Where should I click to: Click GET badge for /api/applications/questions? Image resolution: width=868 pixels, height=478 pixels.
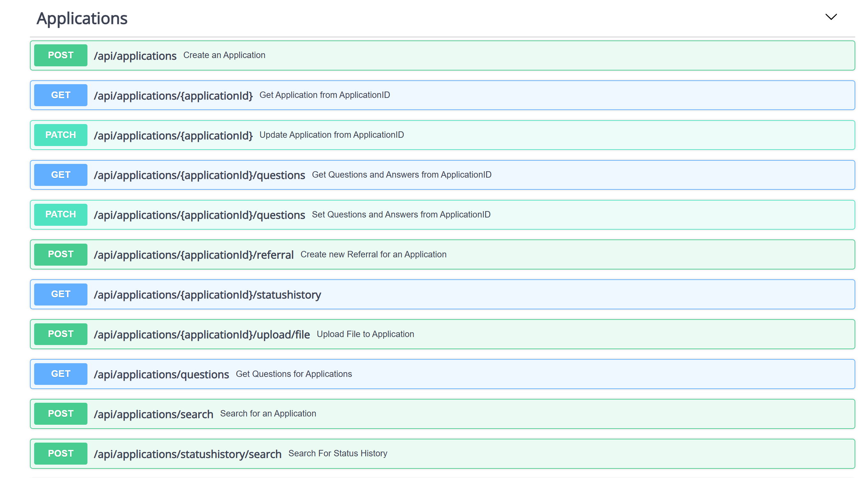click(x=61, y=374)
